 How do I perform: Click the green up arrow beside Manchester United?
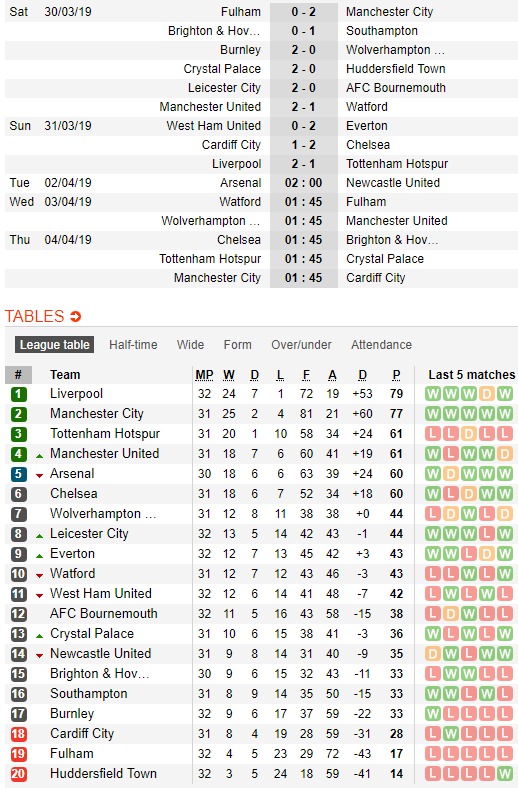pyautogui.click(x=39, y=455)
